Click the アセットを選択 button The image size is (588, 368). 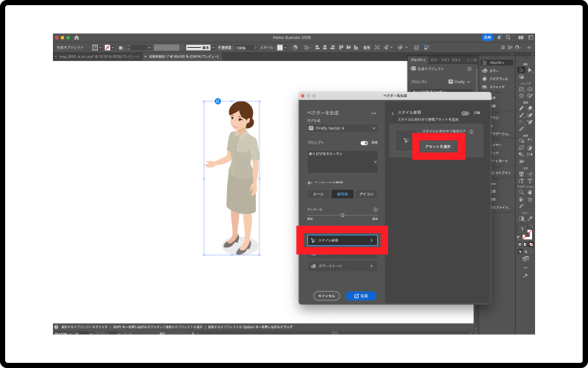click(x=440, y=146)
